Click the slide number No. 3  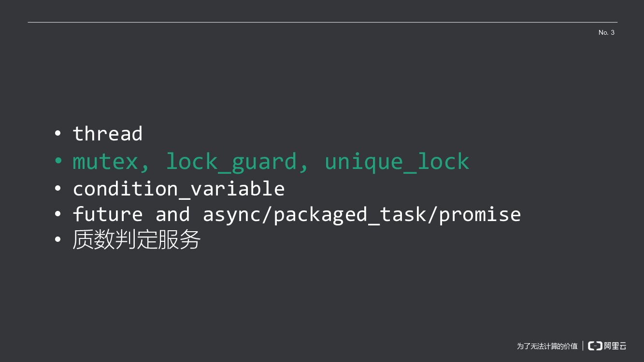point(606,32)
